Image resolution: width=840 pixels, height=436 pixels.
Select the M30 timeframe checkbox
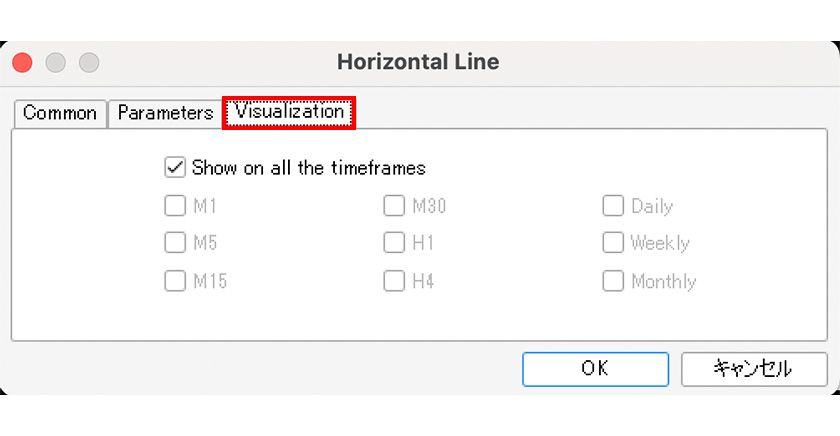point(394,207)
